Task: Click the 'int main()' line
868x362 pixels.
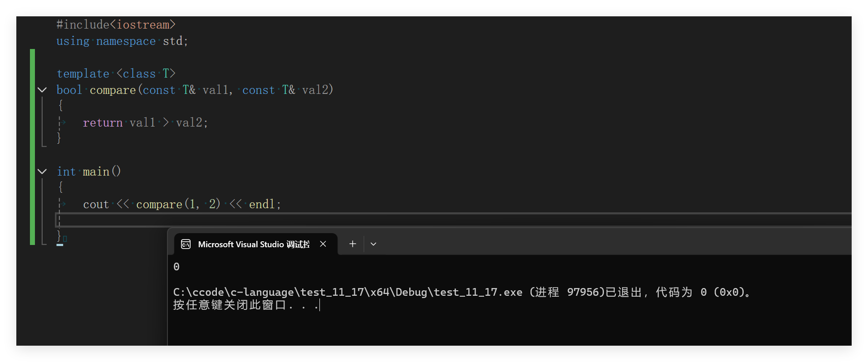Action: point(88,171)
